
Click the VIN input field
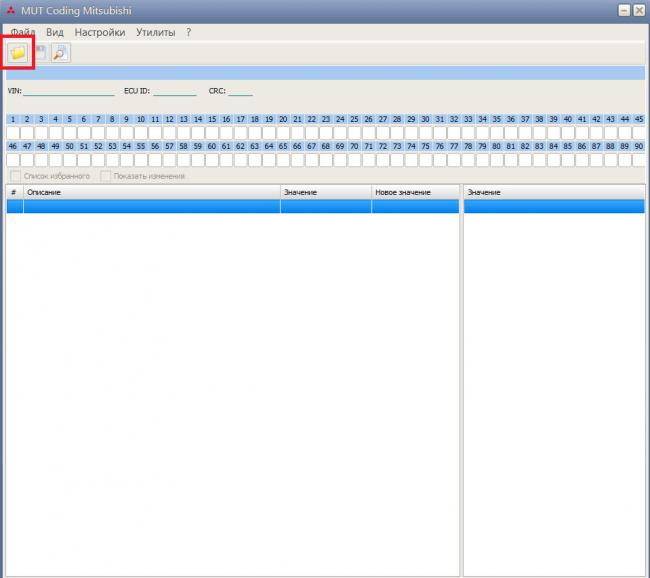tap(68, 91)
